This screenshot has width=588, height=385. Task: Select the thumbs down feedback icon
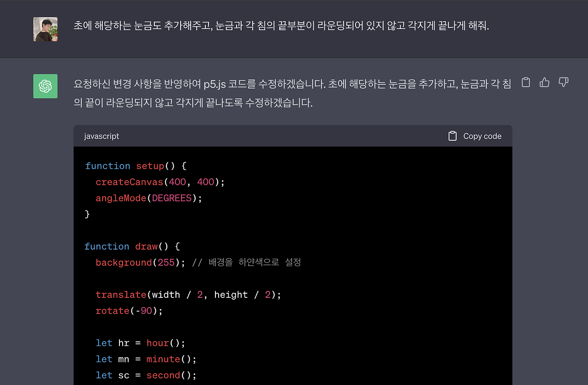point(563,82)
